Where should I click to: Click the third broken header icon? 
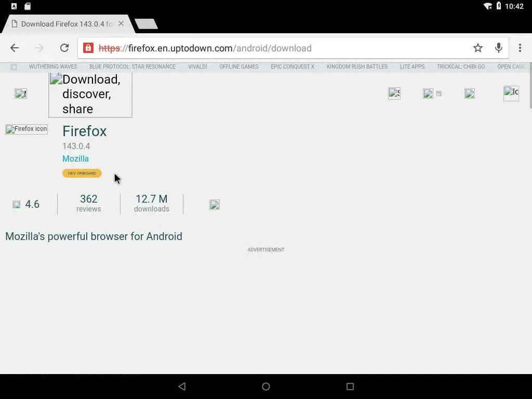(470, 94)
